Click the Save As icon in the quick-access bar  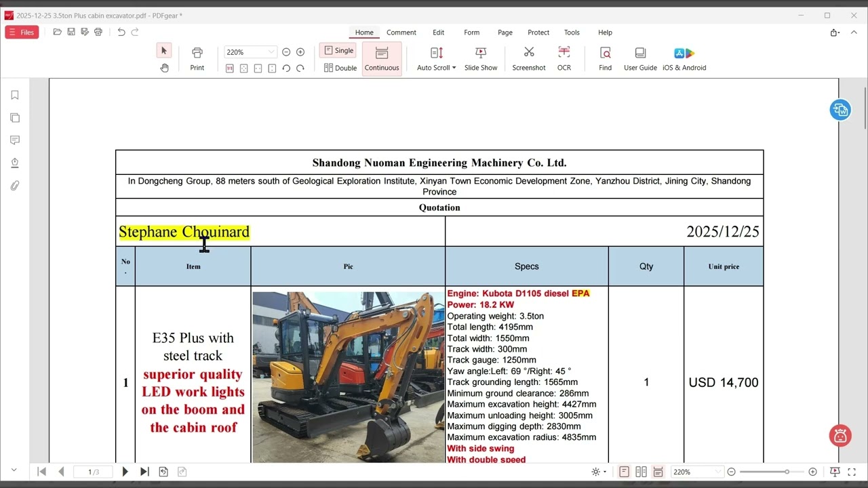[x=85, y=32]
